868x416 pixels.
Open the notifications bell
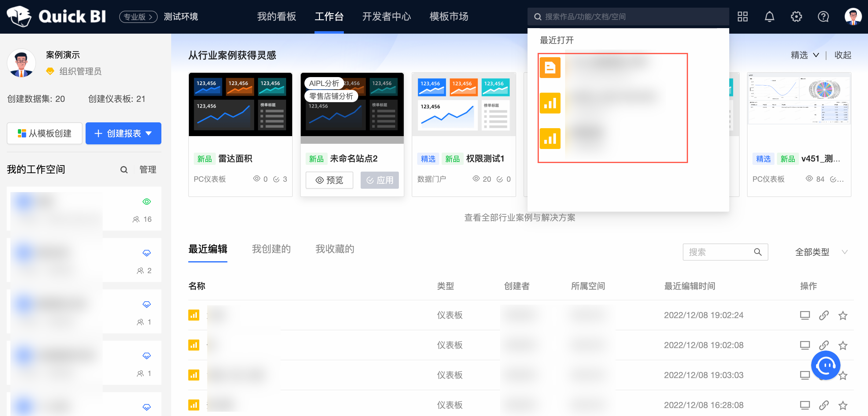(769, 17)
